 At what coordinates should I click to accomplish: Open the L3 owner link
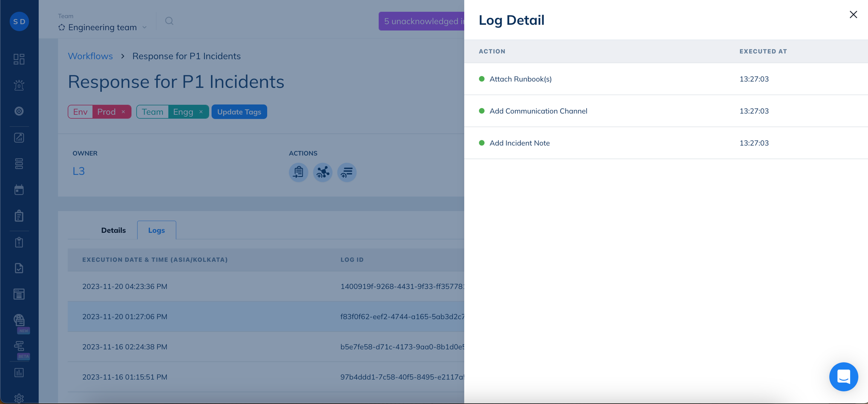[78, 171]
